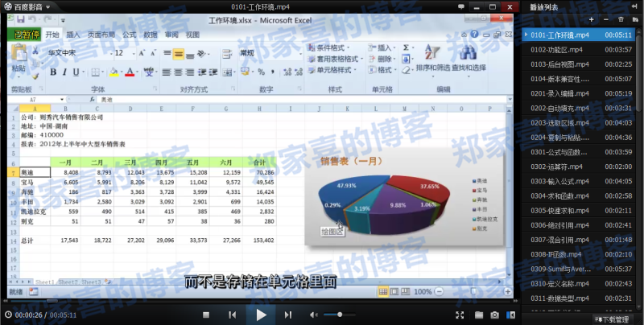Image resolution: width=644 pixels, height=325 pixels.
Task: Click the Sort and Filter icon
Action: [x=432, y=52]
